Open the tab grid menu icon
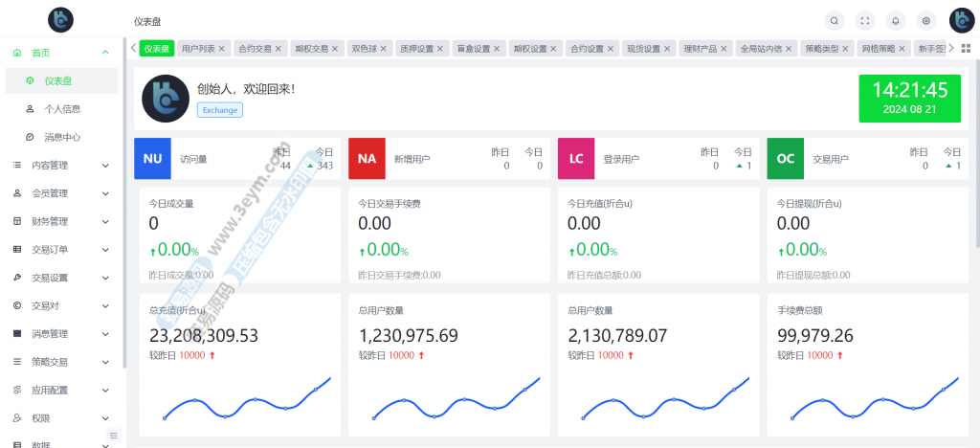980x448 pixels. 966,48
